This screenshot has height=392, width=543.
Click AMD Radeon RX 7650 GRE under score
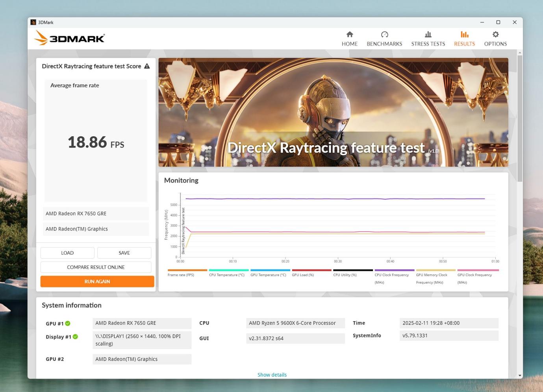(x=96, y=214)
